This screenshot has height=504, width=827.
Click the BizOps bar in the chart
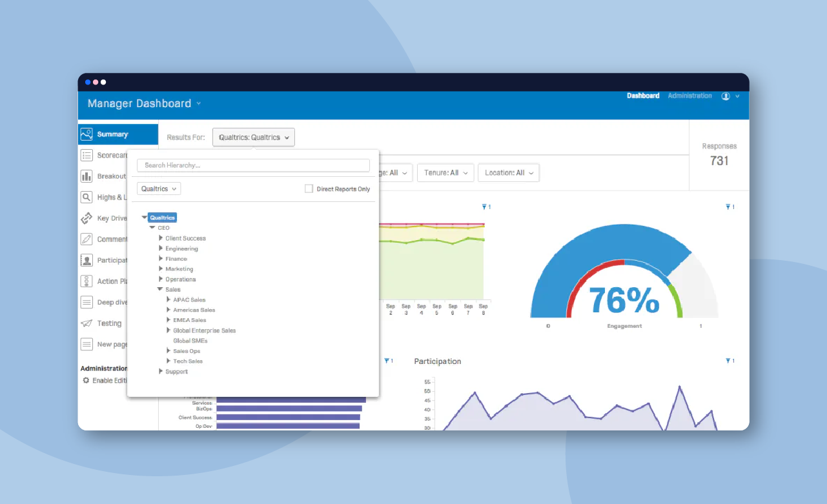(x=289, y=408)
